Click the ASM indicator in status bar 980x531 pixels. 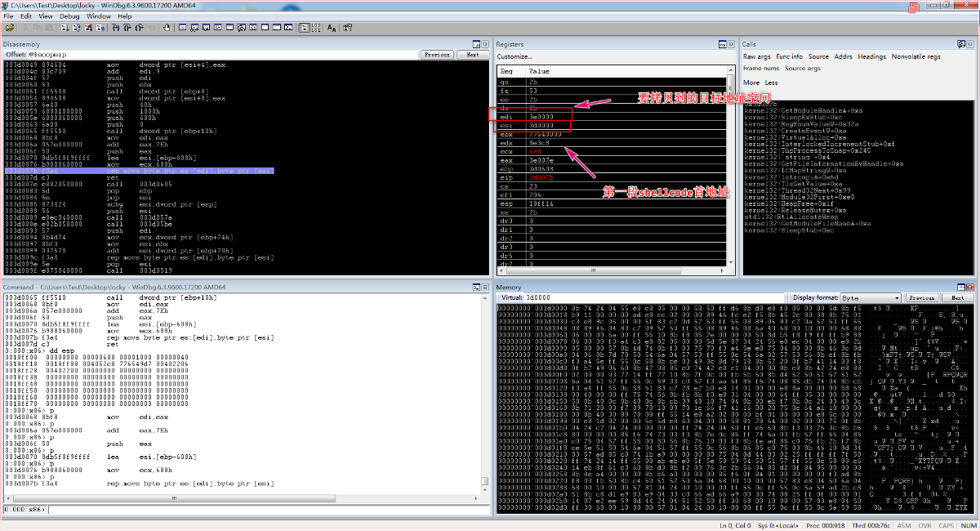pos(904,525)
